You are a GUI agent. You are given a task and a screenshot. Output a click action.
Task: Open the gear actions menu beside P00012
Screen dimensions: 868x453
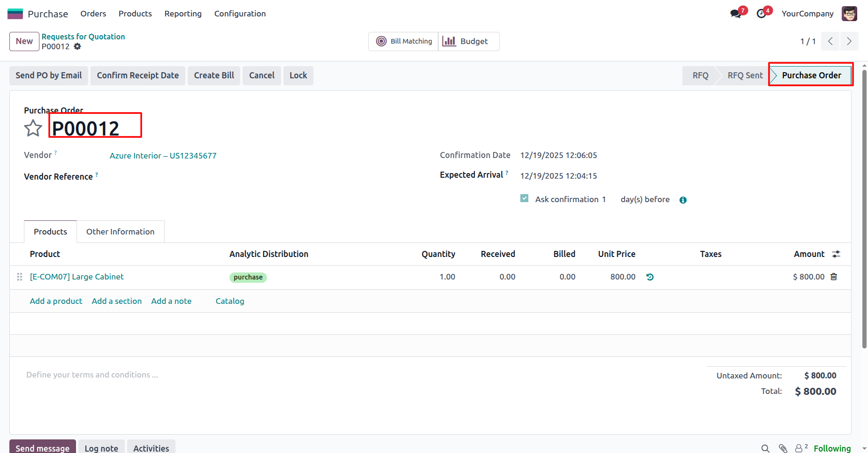[77, 46]
